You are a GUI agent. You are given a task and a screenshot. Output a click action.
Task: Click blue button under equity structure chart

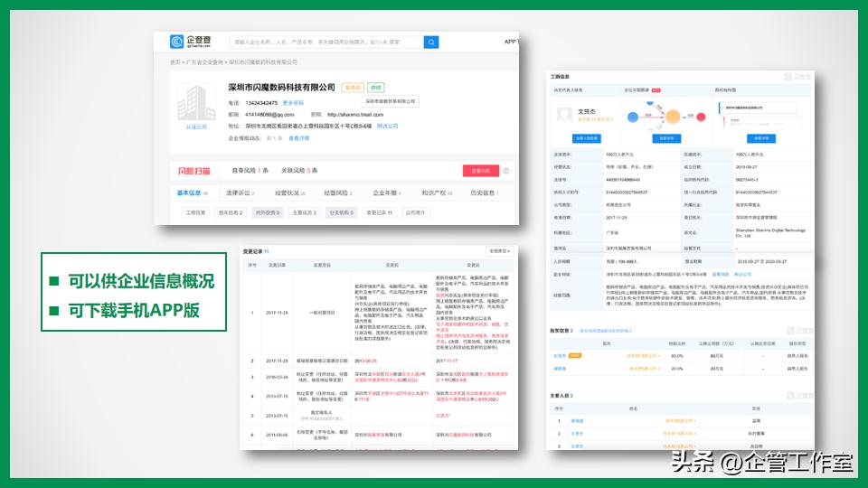click(760, 138)
